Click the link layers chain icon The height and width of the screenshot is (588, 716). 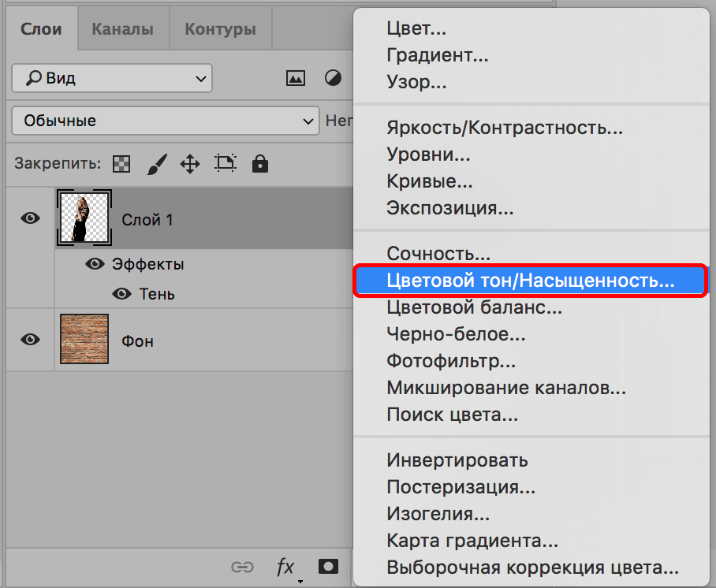(242, 567)
